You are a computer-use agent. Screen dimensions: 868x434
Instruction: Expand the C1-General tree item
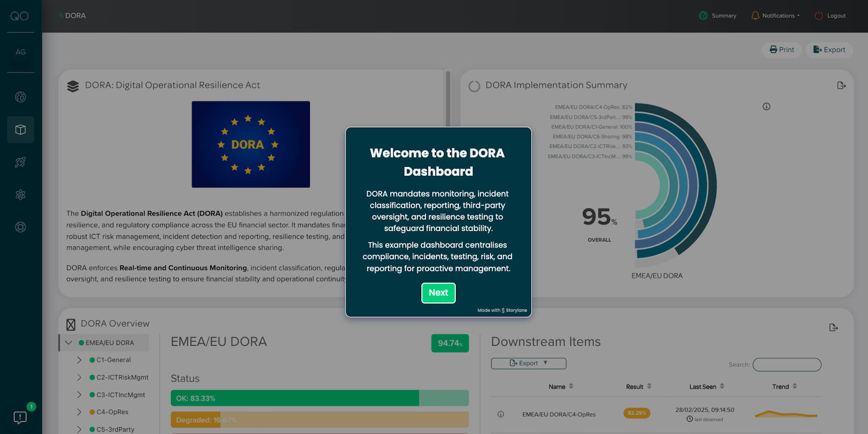79,360
